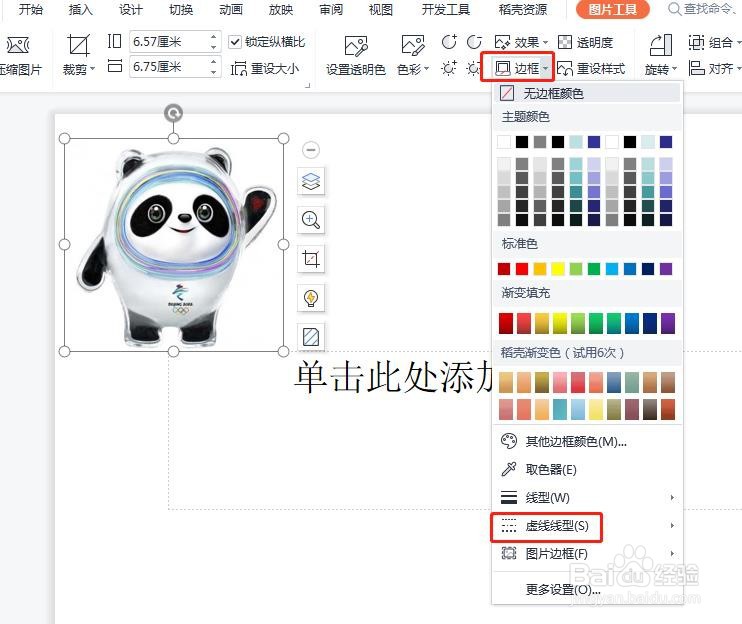Viewport: 742px width, 624px height.
Task: Expand the Picture Border (图片边框) submenu
Action: [x=587, y=553]
